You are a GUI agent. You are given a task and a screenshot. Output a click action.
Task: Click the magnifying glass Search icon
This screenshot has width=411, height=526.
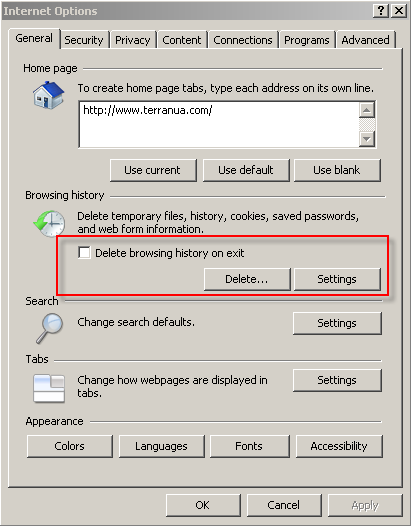(x=49, y=328)
